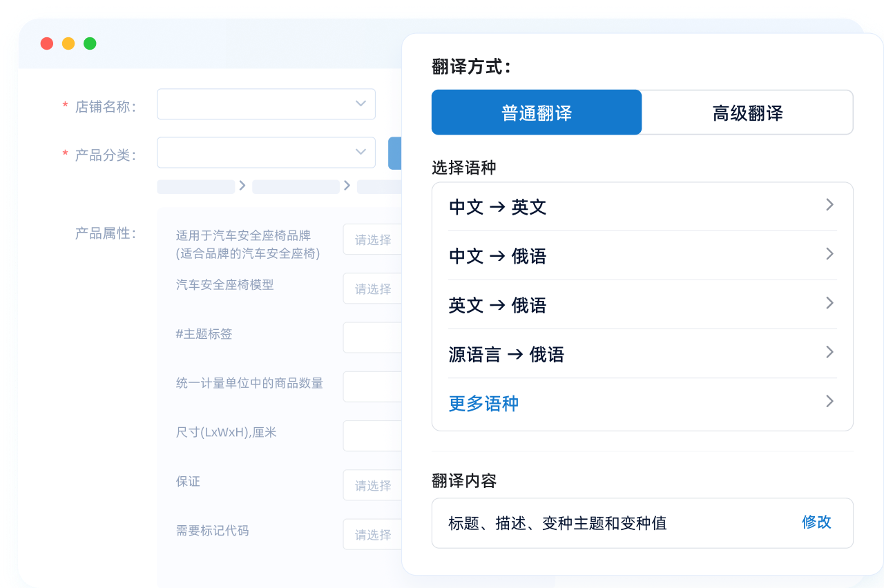
Task: Click the chevron on 源语言 → 俄语 row
Action: (829, 352)
